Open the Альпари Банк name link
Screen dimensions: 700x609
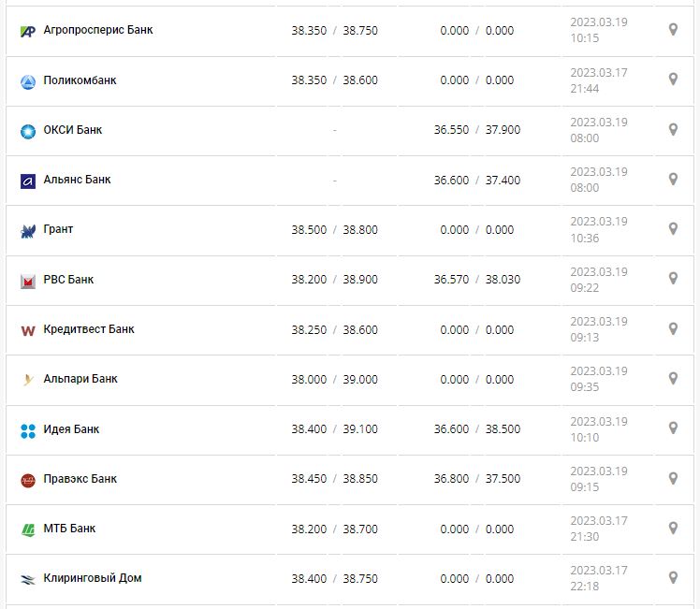coord(80,379)
